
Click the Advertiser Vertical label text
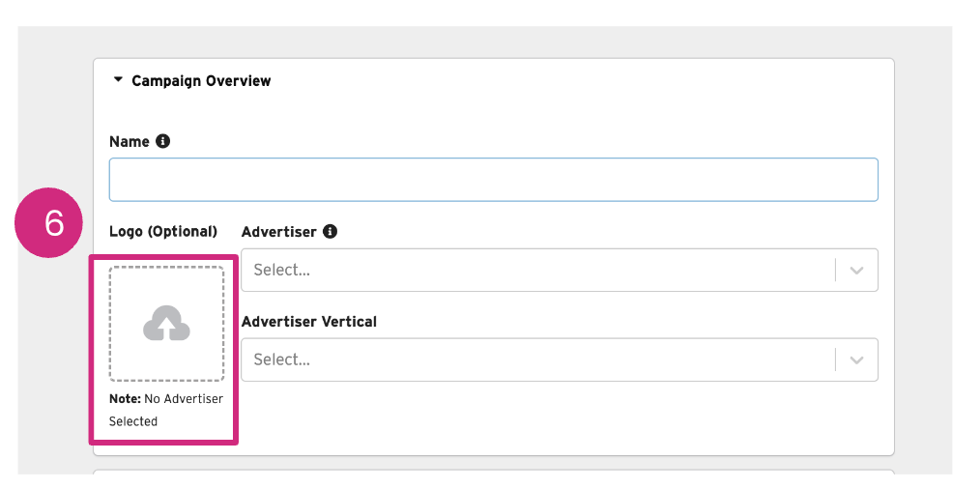click(308, 322)
